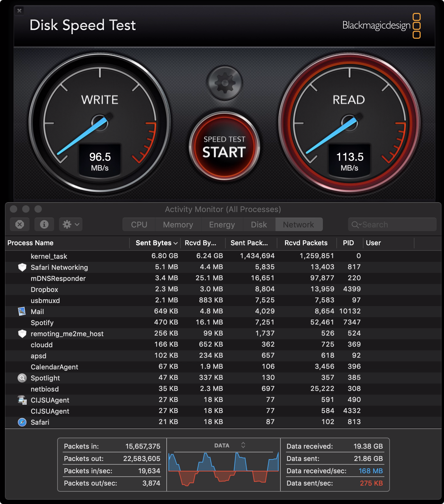Viewport: 444px width, 504px height.
Task: Click Packets out/sec value 3,874
Action: [151, 483]
